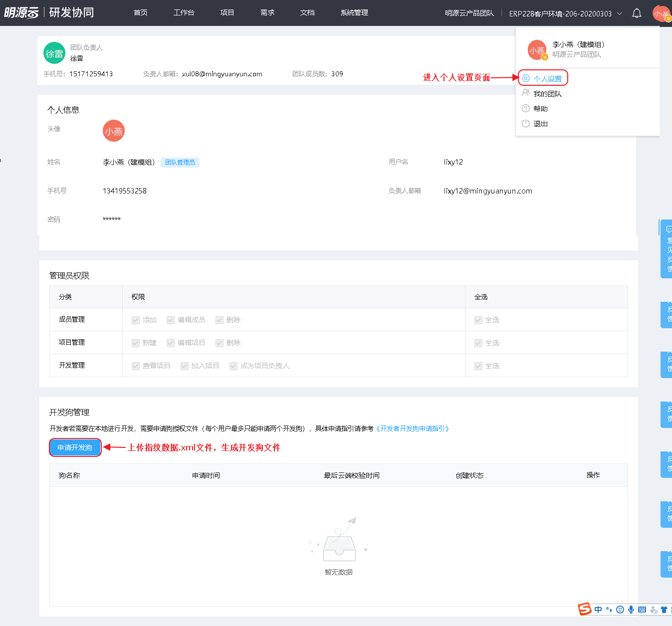Screen dimensions: 672x626
Task: Click the 中 Chinese language mode icon
Action: (x=598, y=610)
